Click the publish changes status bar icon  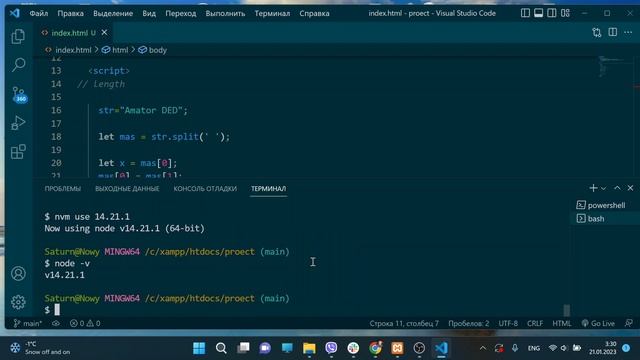click(x=56, y=324)
